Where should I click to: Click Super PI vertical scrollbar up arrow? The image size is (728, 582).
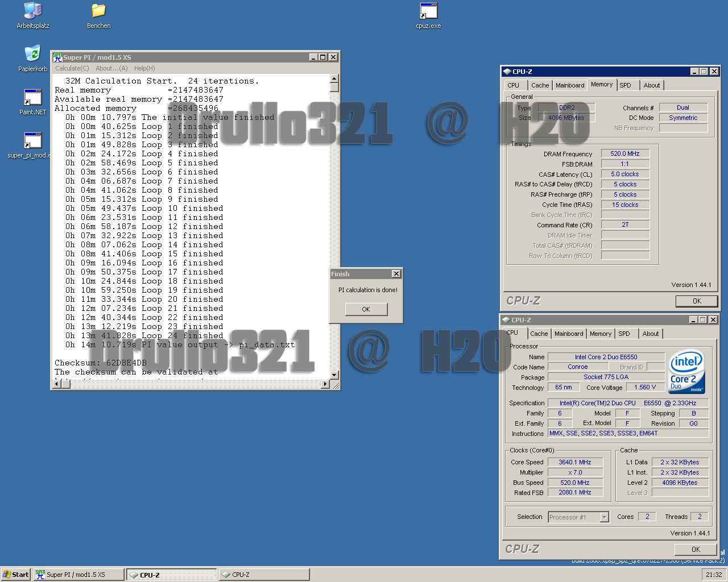334,79
